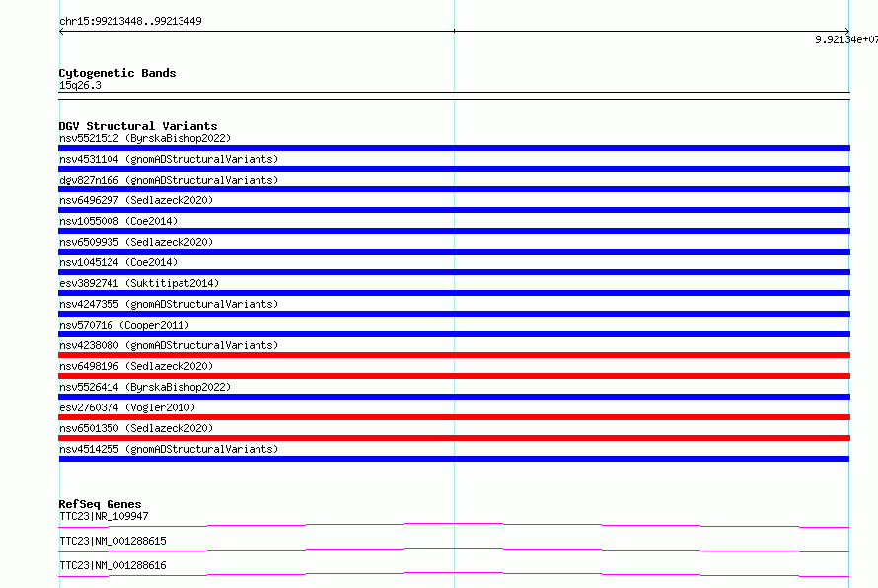
Task: Select variant label nsv5521512 (ByrskaBishop2022)
Action: click(145, 138)
